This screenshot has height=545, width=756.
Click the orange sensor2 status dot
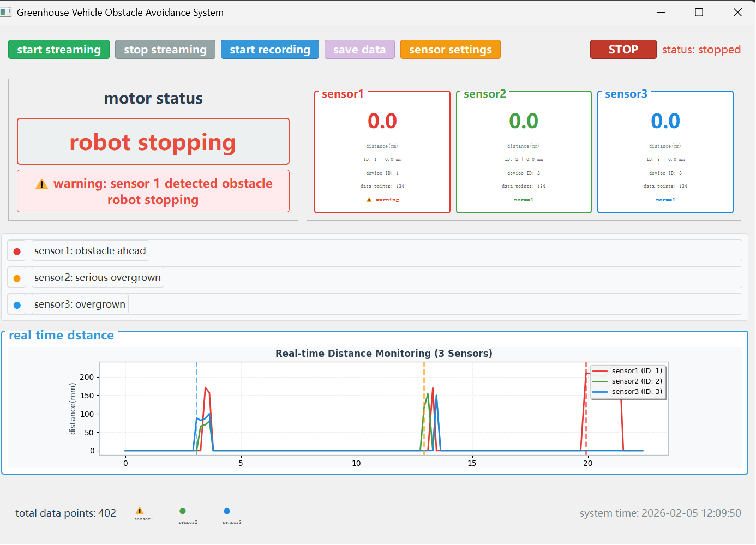point(17,278)
